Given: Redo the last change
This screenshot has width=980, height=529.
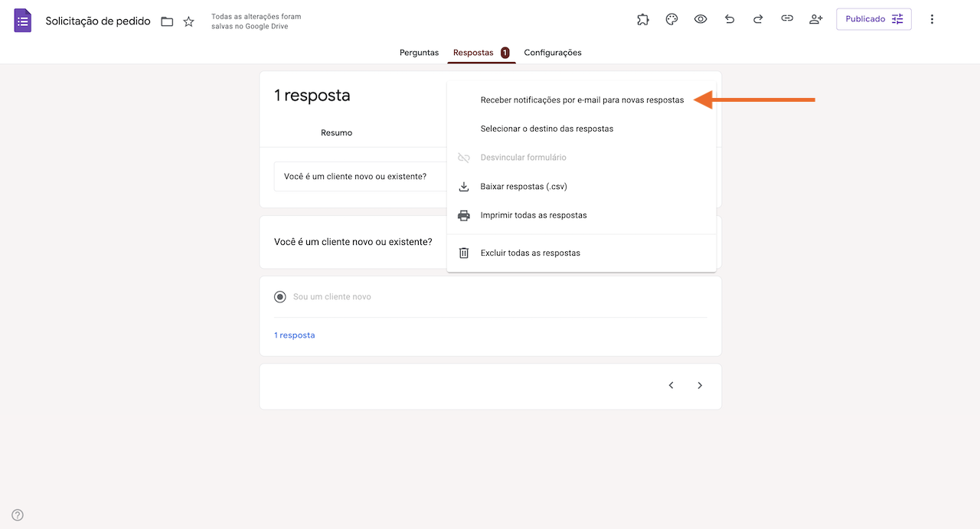Looking at the screenshot, I should point(758,19).
